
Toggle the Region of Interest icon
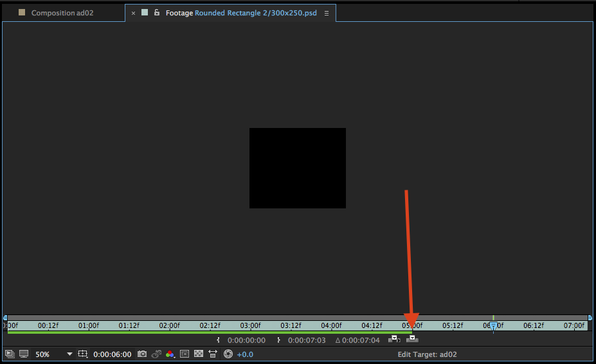pyautogui.click(x=185, y=354)
